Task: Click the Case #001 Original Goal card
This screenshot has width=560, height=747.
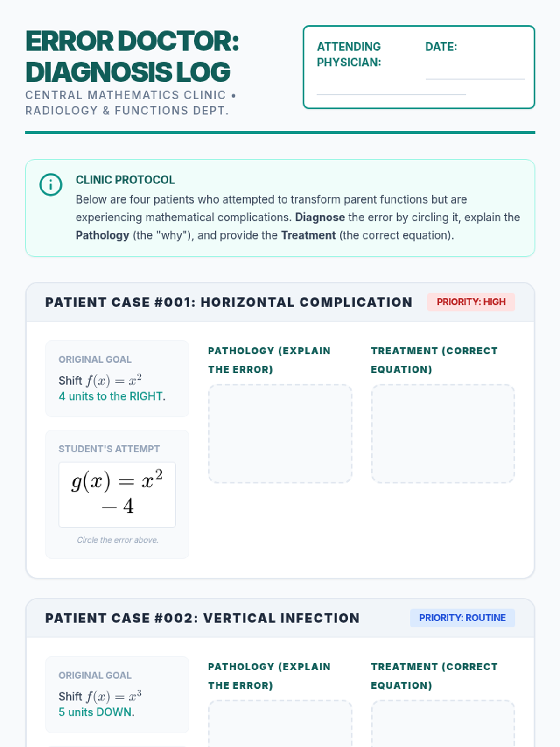Action: (x=117, y=379)
